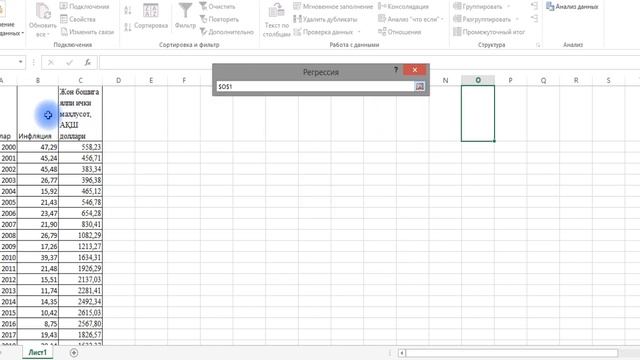Select the year 2005 cell
This screenshot has width=640, height=360.
(8, 202)
